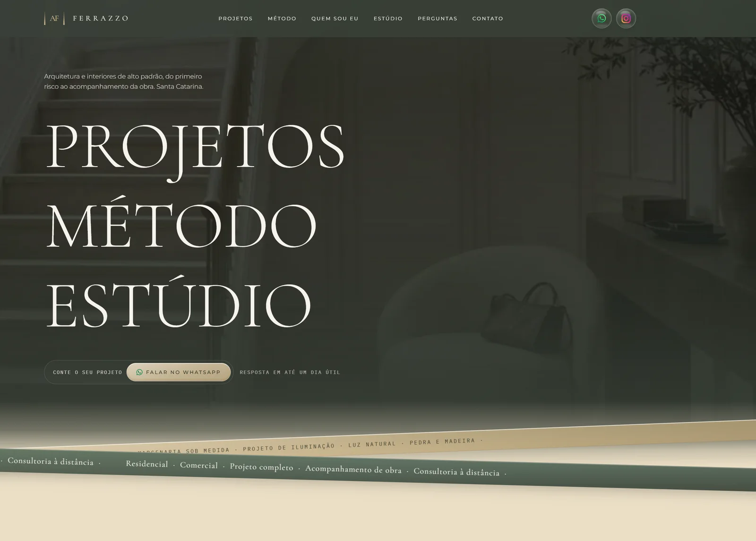Click 'Comercial' in green ribbon

(x=199, y=465)
